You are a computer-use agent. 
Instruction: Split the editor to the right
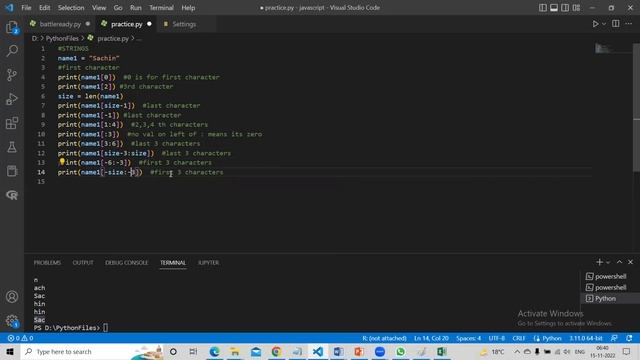pos(616,24)
